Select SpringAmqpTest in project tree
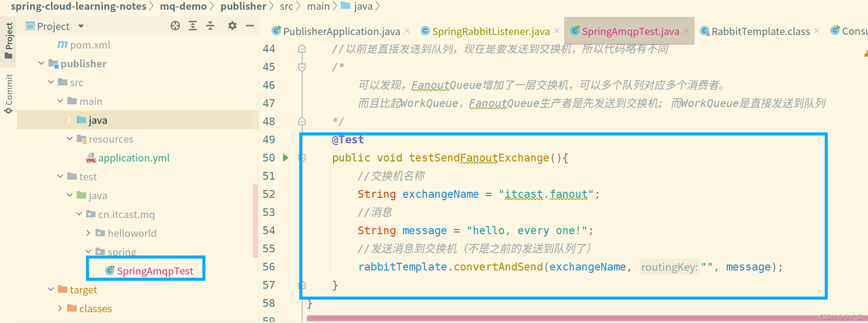Image resolution: width=868 pixels, height=323 pixels. [155, 271]
